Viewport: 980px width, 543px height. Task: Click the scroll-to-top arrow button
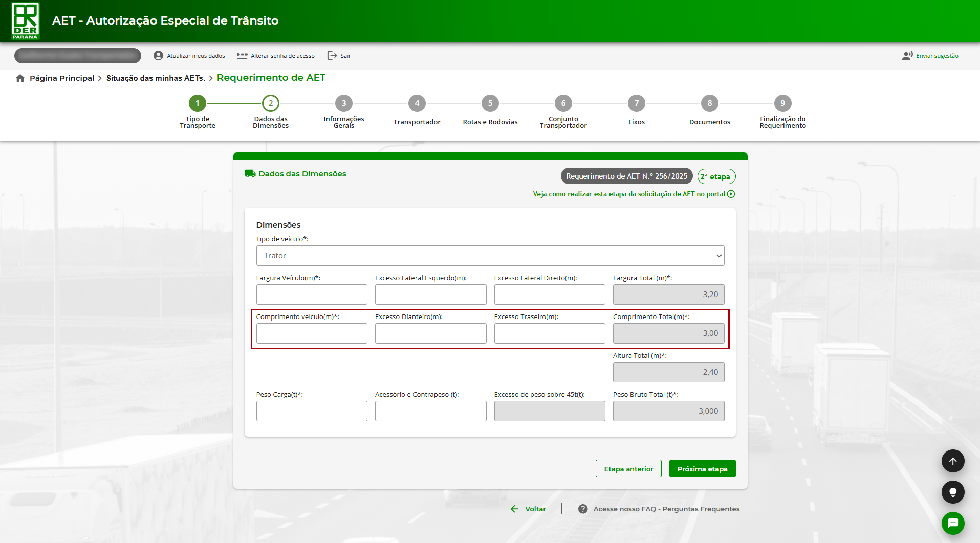pyautogui.click(x=953, y=461)
